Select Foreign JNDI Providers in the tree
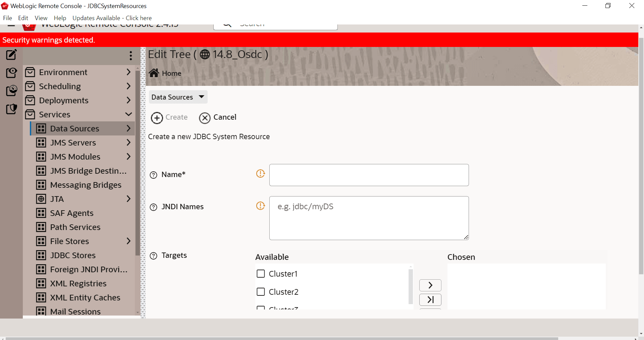The image size is (644, 340). pyautogui.click(x=89, y=269)
